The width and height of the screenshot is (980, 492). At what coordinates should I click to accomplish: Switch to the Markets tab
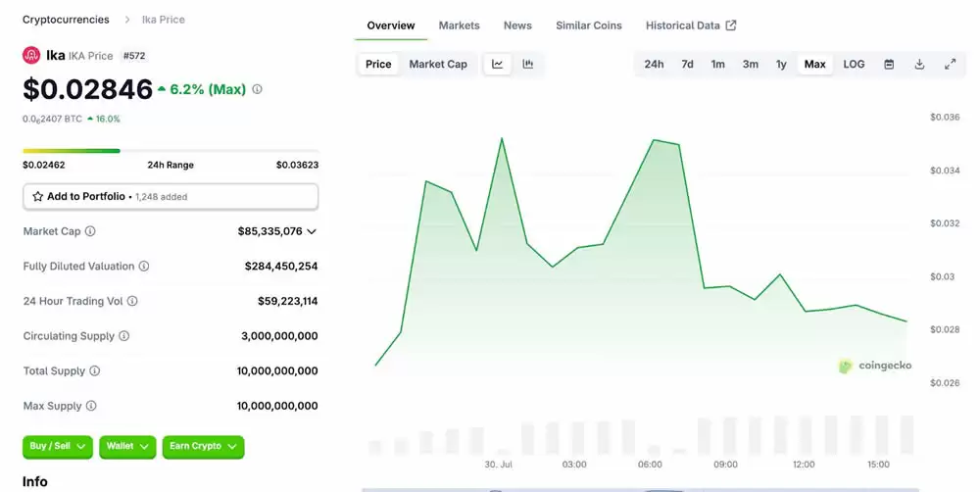[459, 25]
